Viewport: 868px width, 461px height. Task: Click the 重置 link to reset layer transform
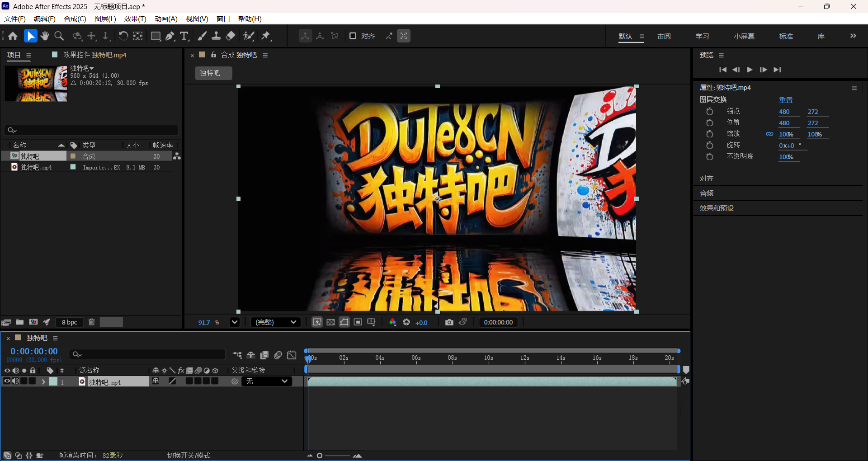(786, 100)
